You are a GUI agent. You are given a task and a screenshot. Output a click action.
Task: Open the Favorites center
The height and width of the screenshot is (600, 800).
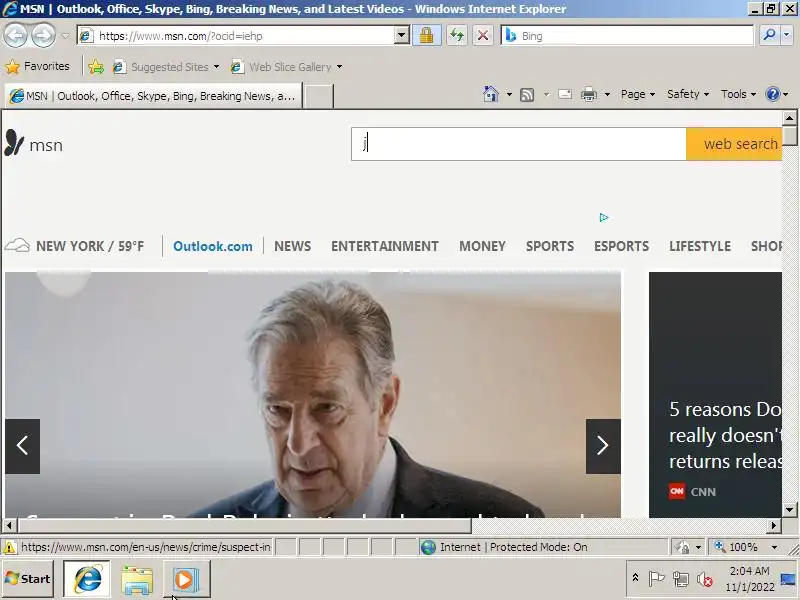(x=37, y=66)
